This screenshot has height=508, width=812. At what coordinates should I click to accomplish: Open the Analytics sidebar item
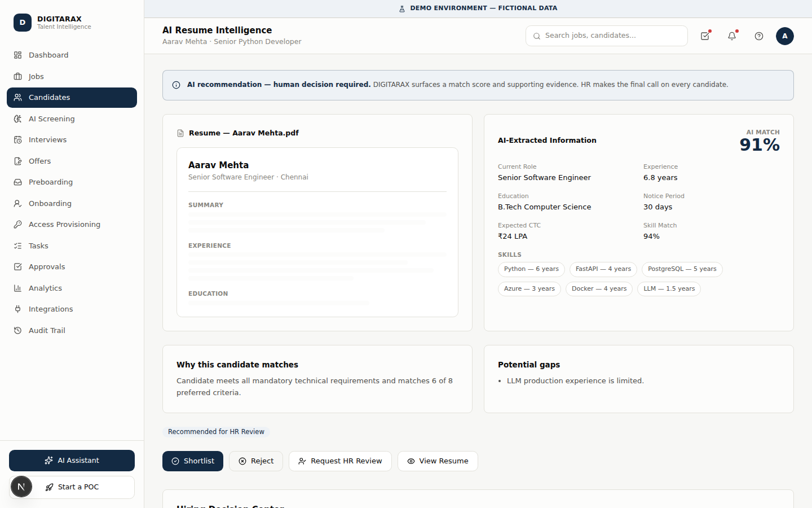(x=72, y=288)
